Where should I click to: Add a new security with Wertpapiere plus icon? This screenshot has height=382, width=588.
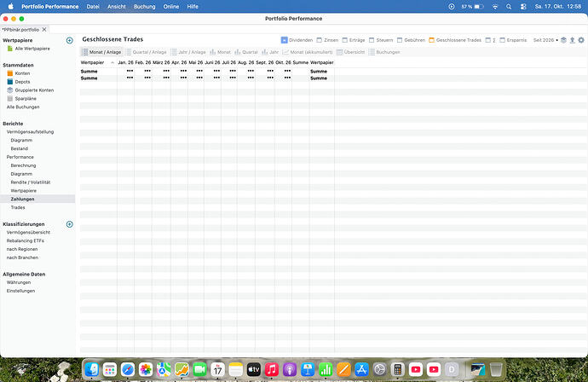tap(69, 41)
